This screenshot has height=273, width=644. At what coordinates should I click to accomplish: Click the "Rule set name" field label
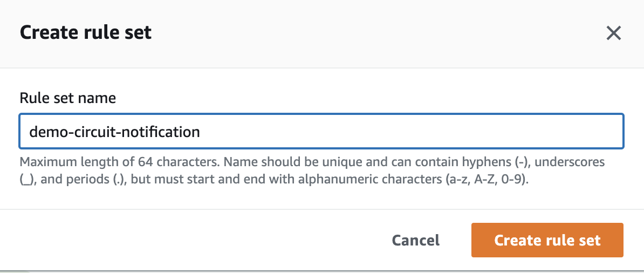[x=68, y=98]
